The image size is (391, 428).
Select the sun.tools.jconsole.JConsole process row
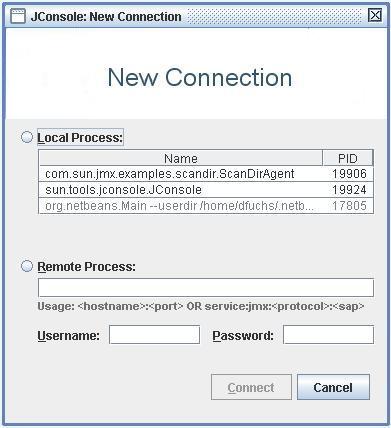point(206,190)
